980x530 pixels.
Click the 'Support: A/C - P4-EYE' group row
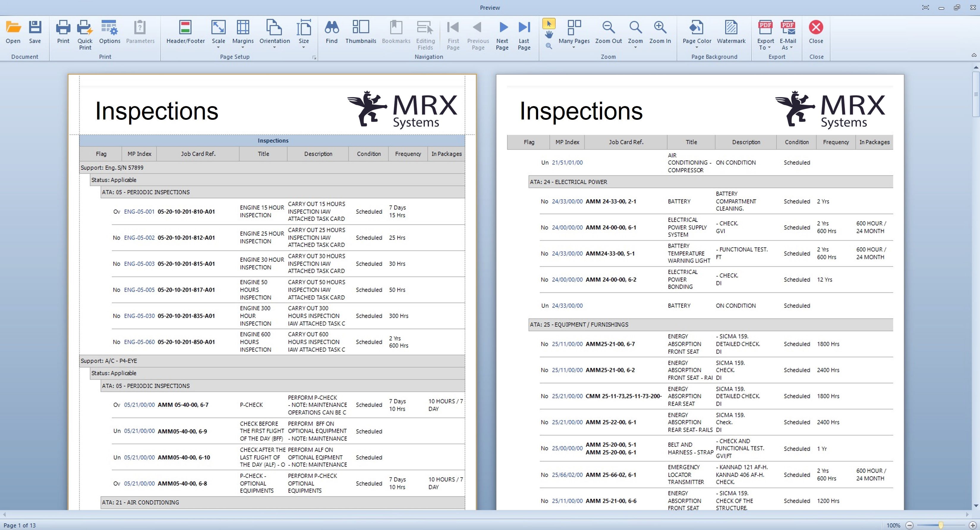click(x=272, y=361)
